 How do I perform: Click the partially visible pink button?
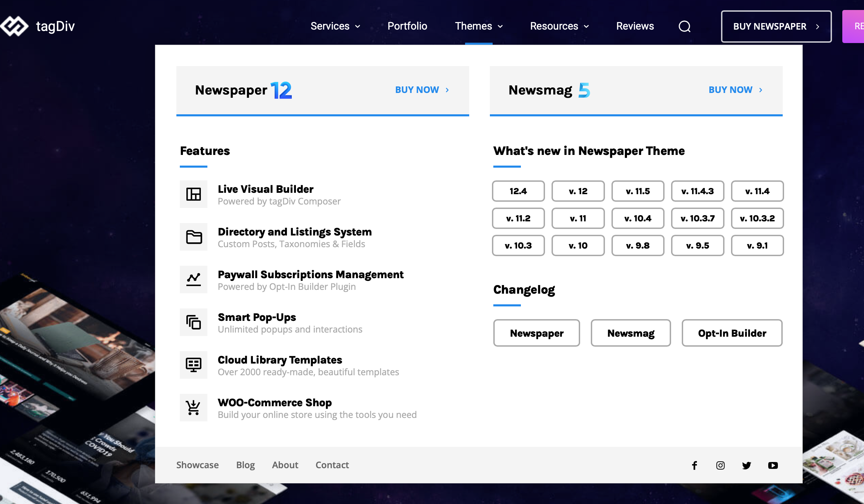(853, 27)
